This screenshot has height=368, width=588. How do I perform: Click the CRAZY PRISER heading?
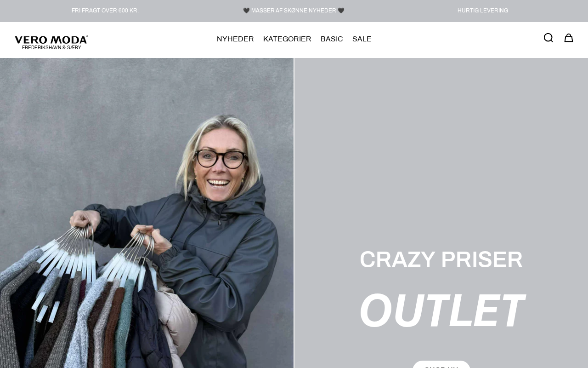441,259
